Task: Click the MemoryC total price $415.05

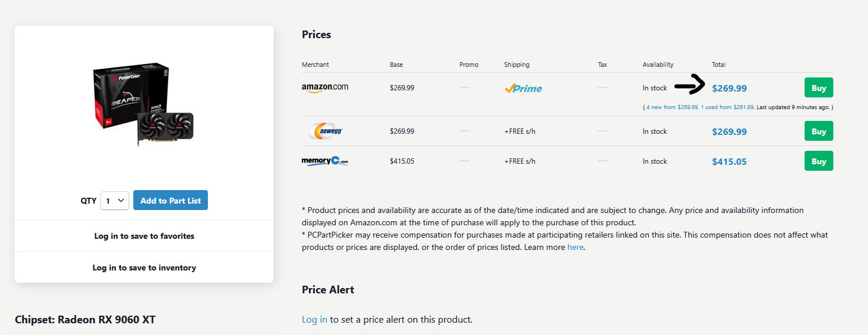Action: (729, 162)
